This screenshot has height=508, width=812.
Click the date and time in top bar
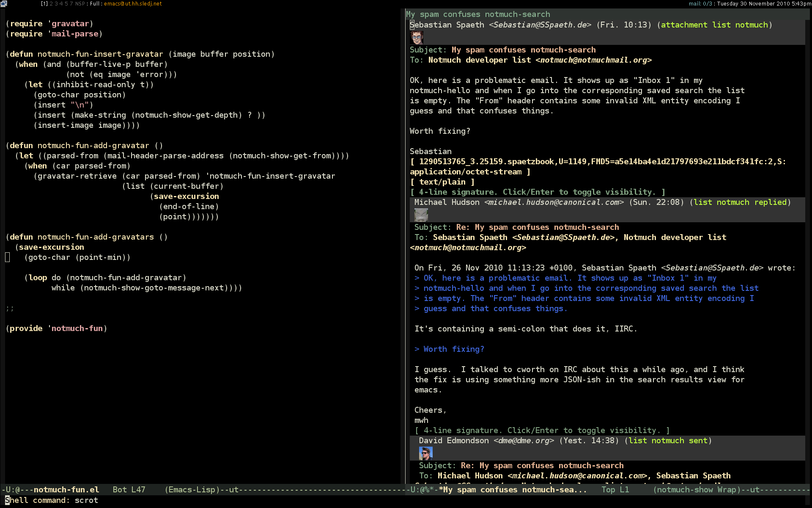(x=764, y=4)
